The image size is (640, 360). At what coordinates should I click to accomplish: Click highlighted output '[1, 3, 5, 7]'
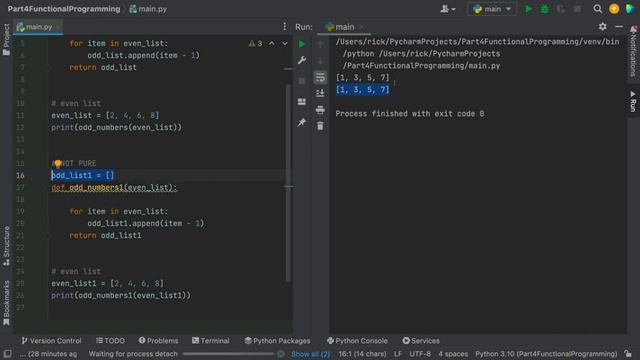coord(362,89)
